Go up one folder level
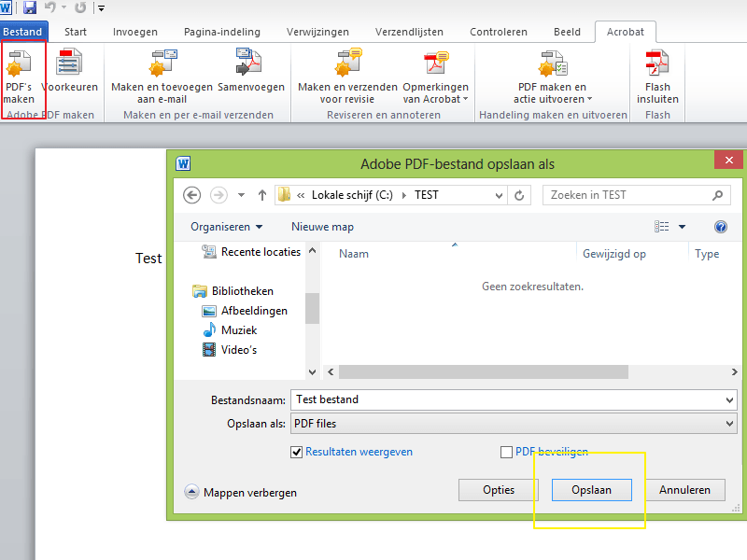Screen dimensions: 747x560 (262, 195)
